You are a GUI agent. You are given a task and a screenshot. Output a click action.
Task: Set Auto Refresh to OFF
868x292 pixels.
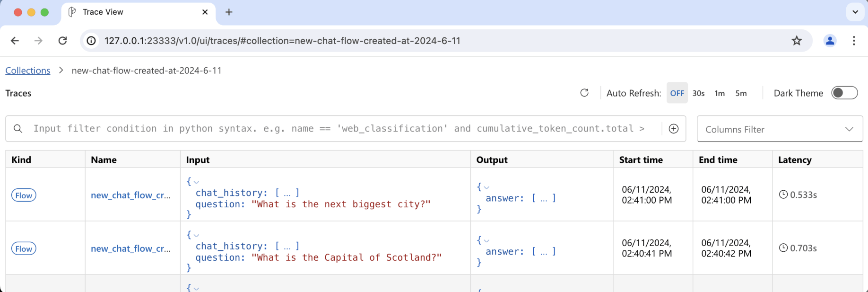(x=677, y=93)
